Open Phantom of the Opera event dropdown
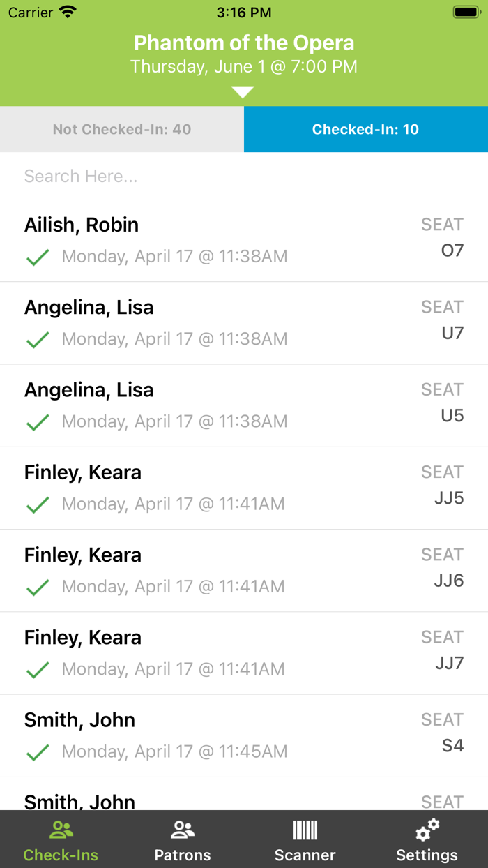 [244, 43]
